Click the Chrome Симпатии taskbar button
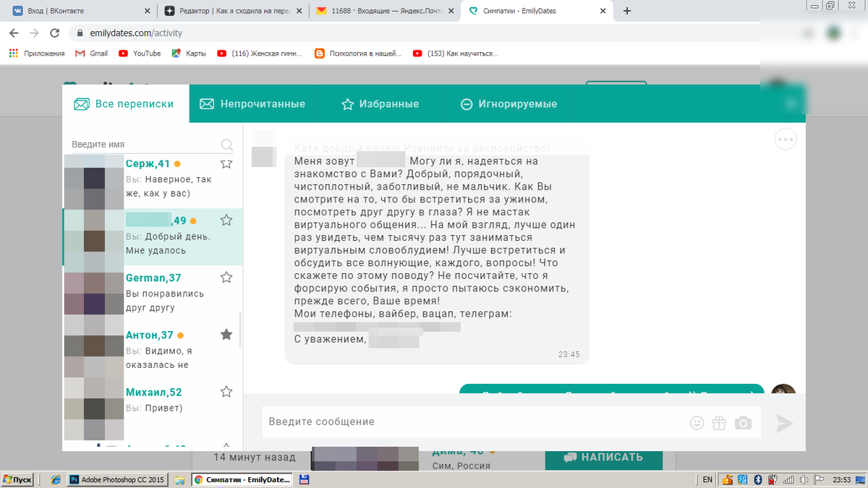 [x=242, y=479]
